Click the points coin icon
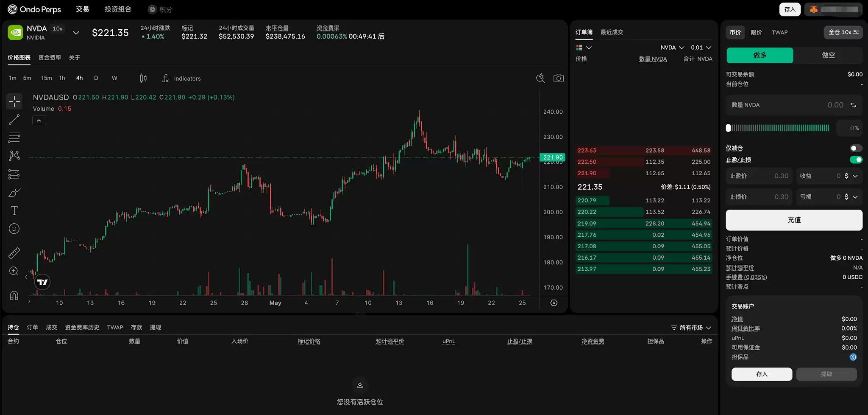This screenshot has width=868, height=415. click(152, 9)
